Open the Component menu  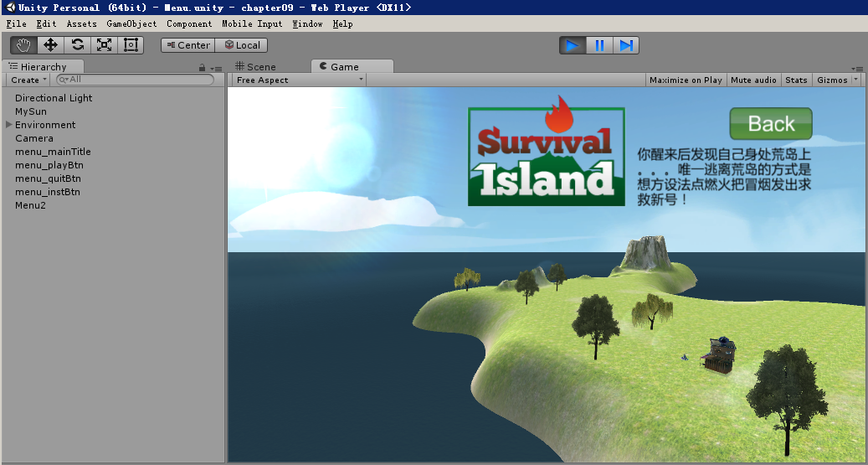[x=189, y=23]
